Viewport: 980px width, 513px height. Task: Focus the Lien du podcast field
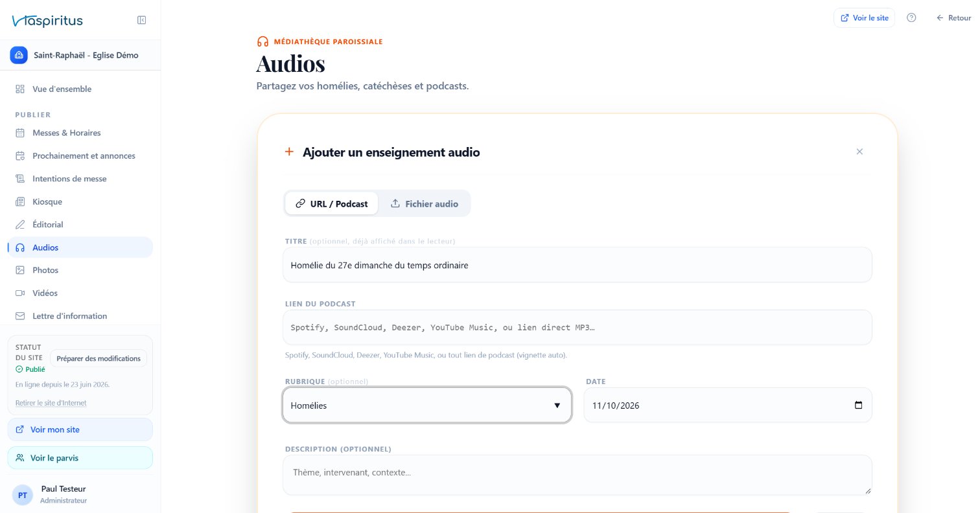[577, 327]
